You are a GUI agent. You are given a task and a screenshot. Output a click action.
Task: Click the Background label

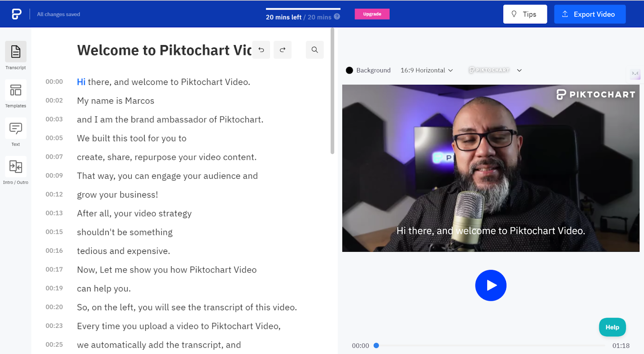[x=373, y=70]
